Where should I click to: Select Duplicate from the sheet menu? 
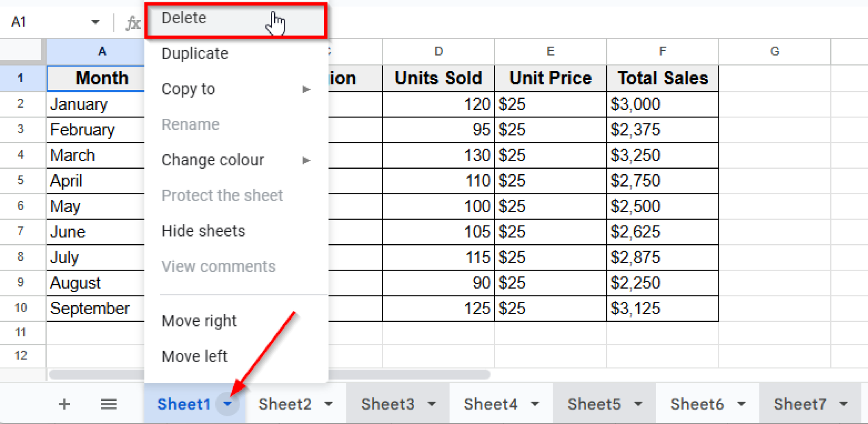click(x=194, y=53)
